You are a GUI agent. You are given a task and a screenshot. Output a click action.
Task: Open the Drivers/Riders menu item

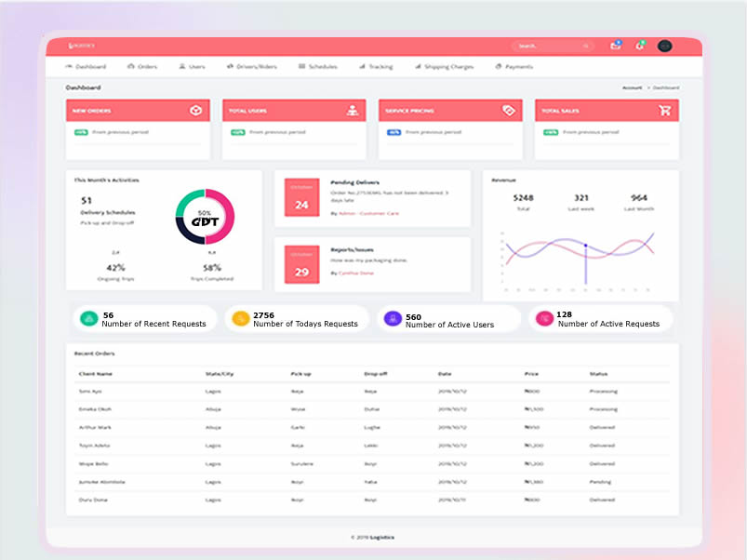tap(251, 67)
